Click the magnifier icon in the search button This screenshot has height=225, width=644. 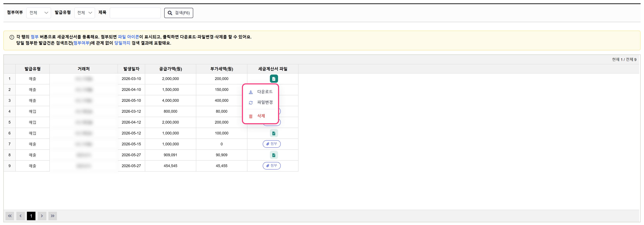(170, 13)
